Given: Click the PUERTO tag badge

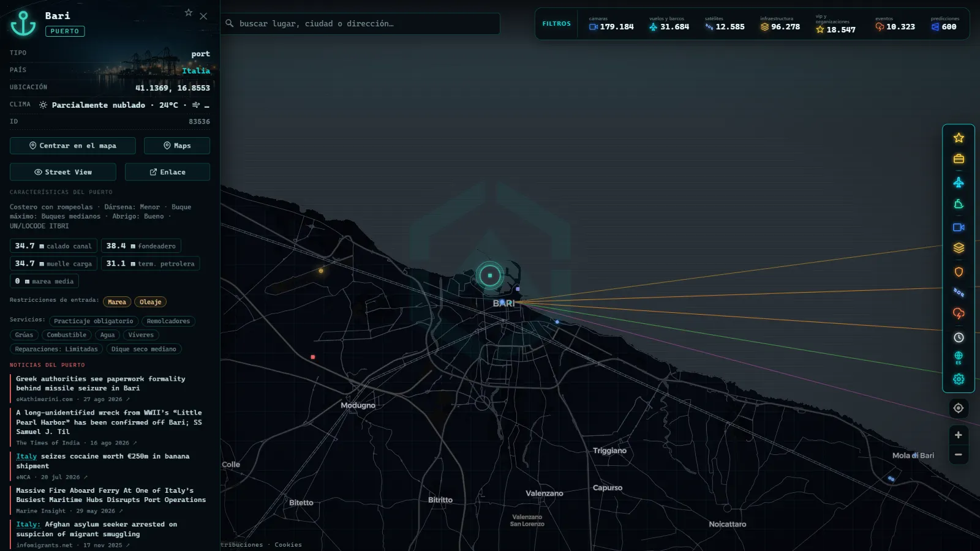Looking at the screenshot, I should [x=65, y=31].
